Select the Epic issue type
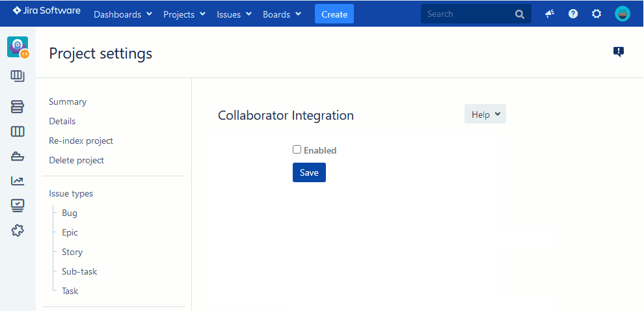644x311 pixels. pos(70,232)
